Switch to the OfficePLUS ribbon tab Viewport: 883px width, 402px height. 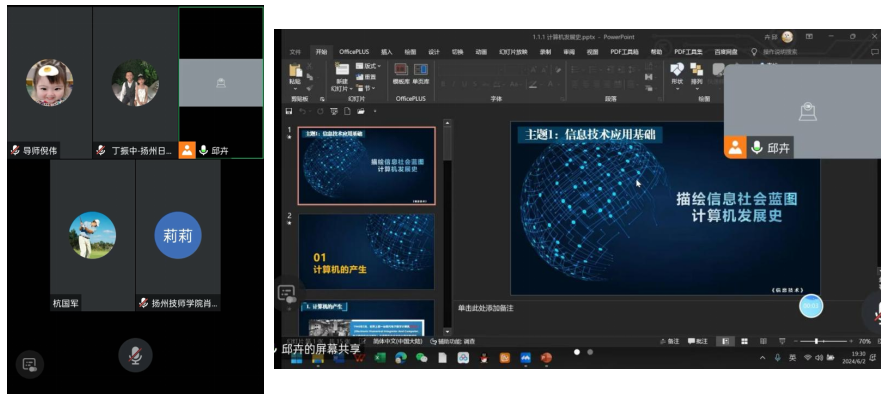pos(354,52)
